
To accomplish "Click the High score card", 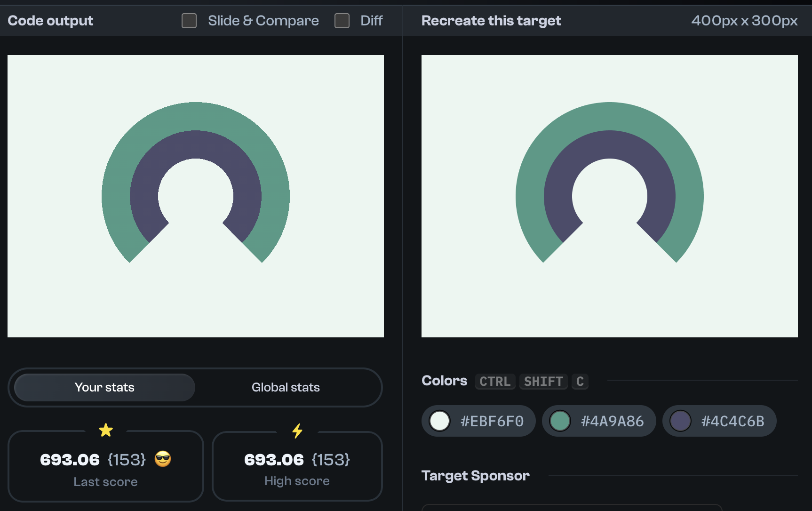I will tap(297, 466).
